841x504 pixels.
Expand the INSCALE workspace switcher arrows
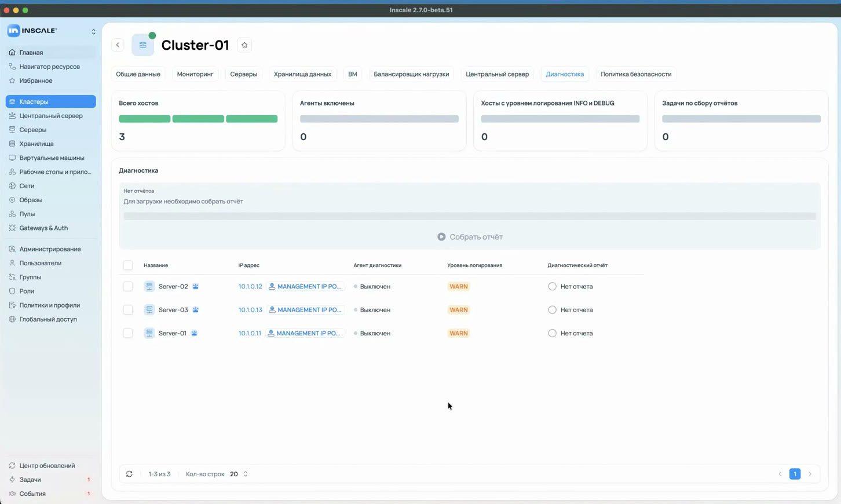click(93, 31)
